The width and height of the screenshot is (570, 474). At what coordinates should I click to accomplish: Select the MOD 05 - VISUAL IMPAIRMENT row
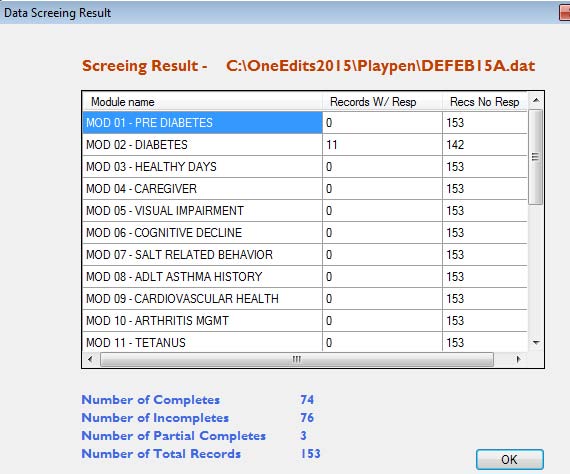click(x=305, y=210)
